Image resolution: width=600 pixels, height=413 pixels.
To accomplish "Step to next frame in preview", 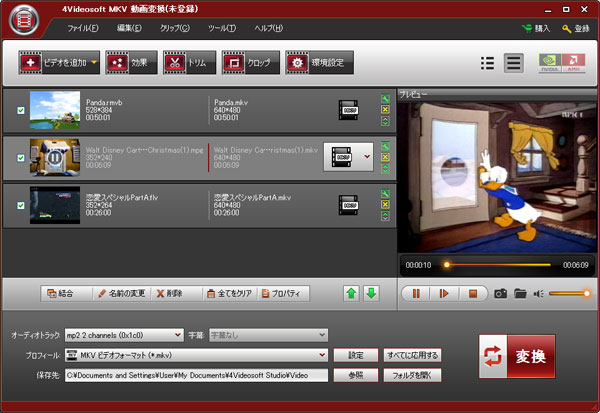I will coord(444,294).
